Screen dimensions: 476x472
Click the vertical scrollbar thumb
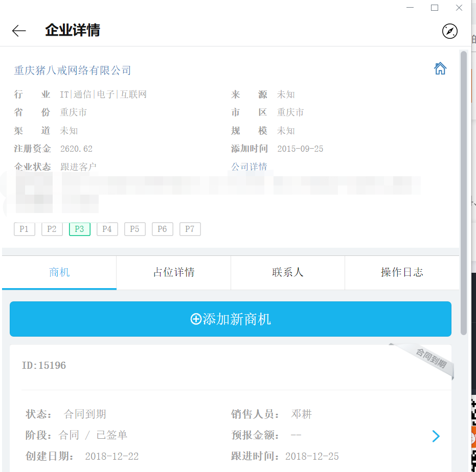(464, 193)
